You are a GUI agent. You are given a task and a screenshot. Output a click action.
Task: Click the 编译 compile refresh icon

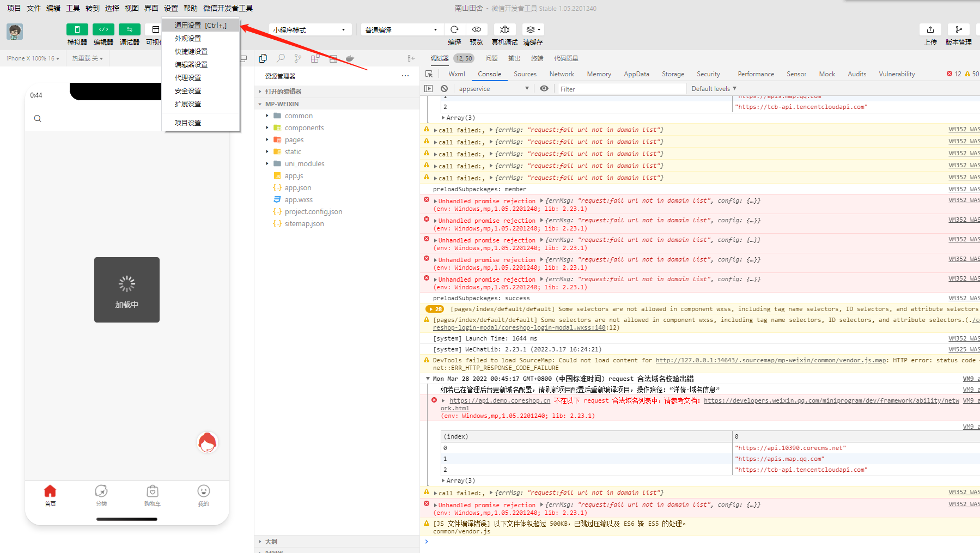[454, 29]
